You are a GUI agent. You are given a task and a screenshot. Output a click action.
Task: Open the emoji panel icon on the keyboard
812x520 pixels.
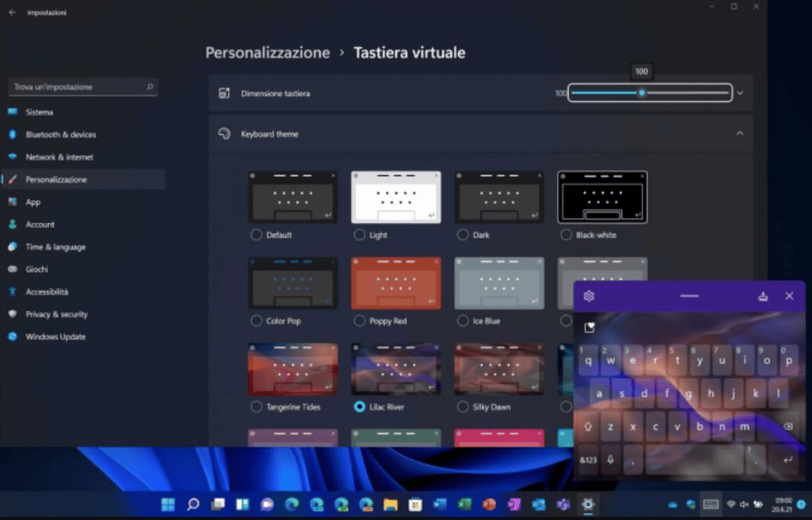(589, 328)
